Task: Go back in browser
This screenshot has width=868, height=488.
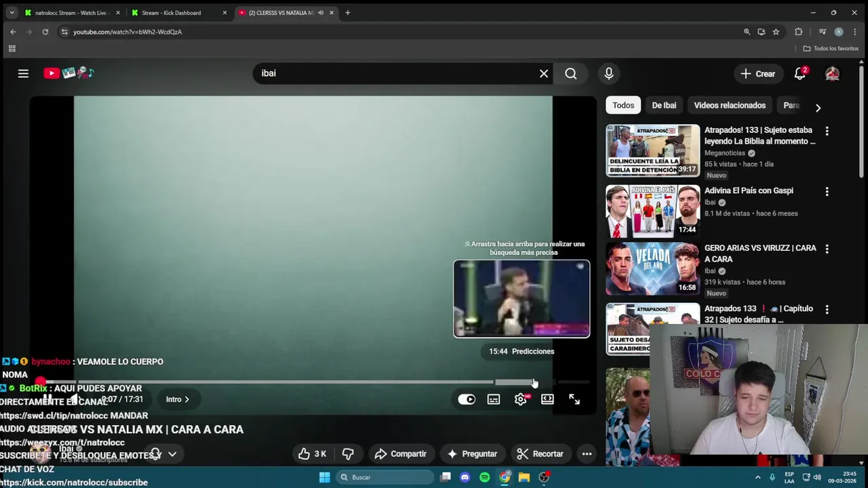Action: point(13,32)
